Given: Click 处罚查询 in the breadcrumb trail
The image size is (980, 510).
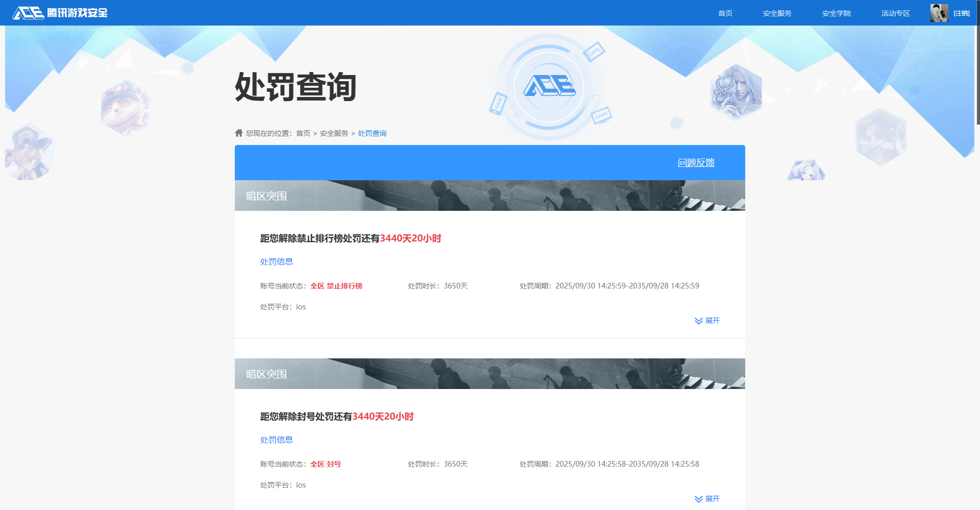Looking at the screenshot, I should [x=372, y=133].
